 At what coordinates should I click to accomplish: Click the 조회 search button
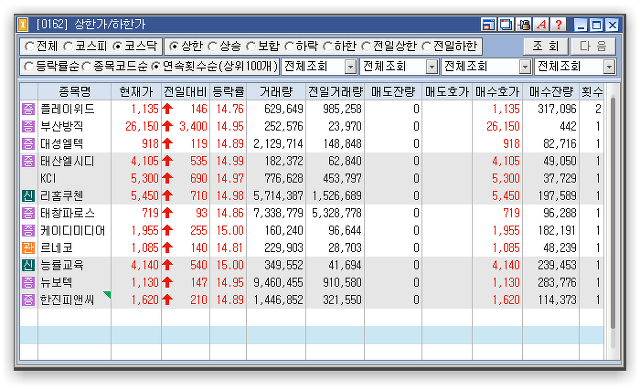tap(545, 46)
